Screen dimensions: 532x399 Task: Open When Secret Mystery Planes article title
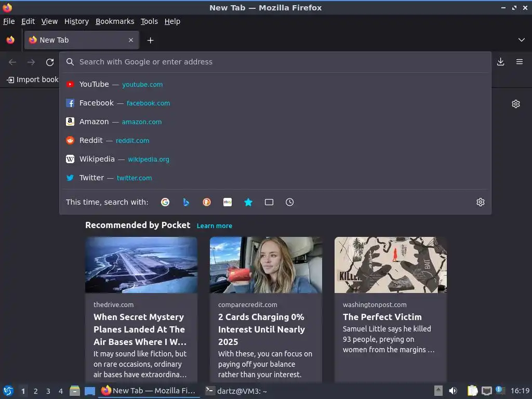point(140,329)
